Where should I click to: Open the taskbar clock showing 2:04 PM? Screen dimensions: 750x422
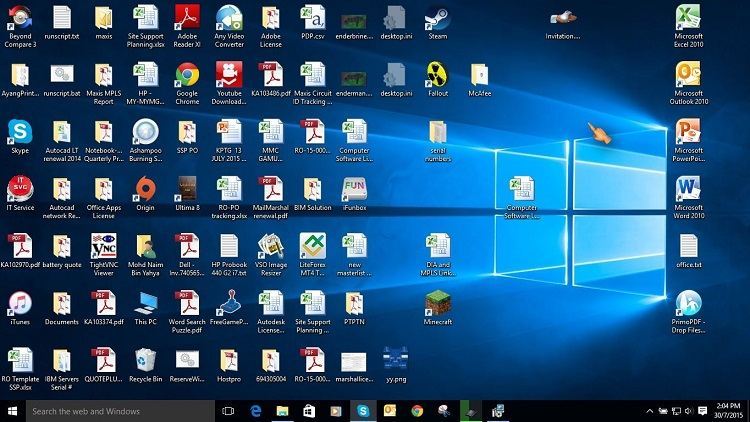coord(727,411)
